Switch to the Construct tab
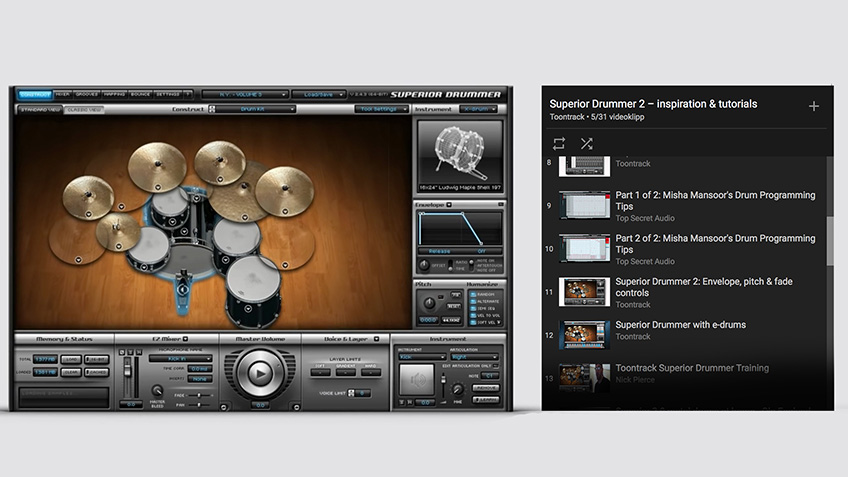 35,95
